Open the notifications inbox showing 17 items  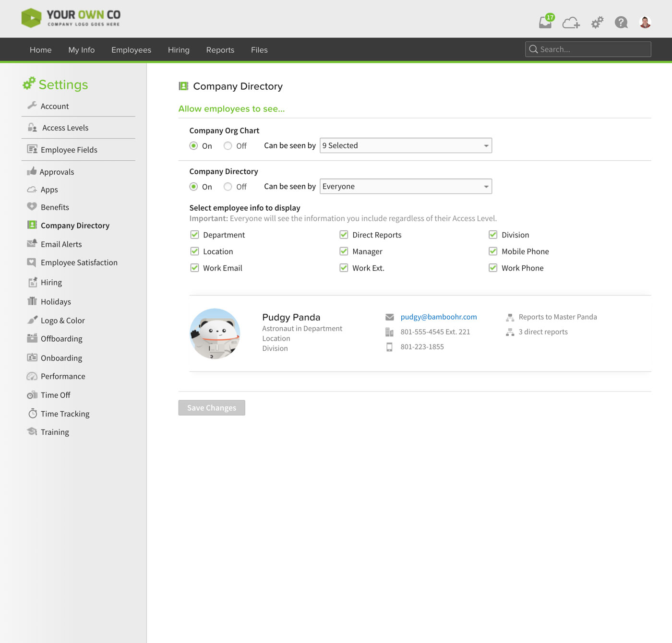pyautogui.click(x=545, y=23)
